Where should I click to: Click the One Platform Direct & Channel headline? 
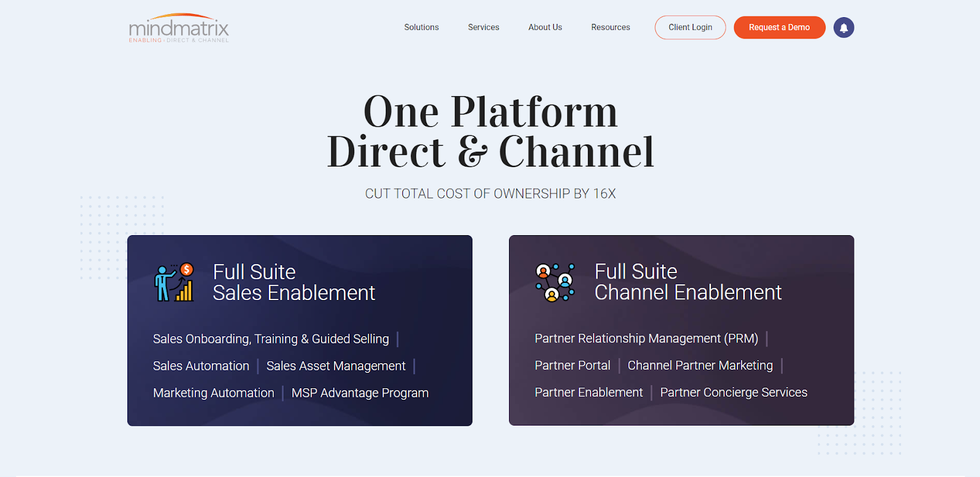pos(491,132)
